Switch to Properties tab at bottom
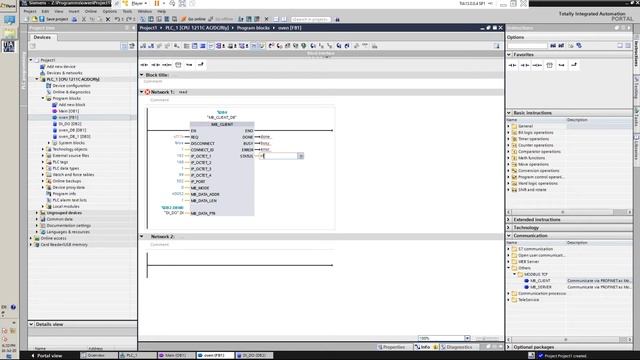Image resolution: width=640 pixels, height=360 pixels. 391,347
